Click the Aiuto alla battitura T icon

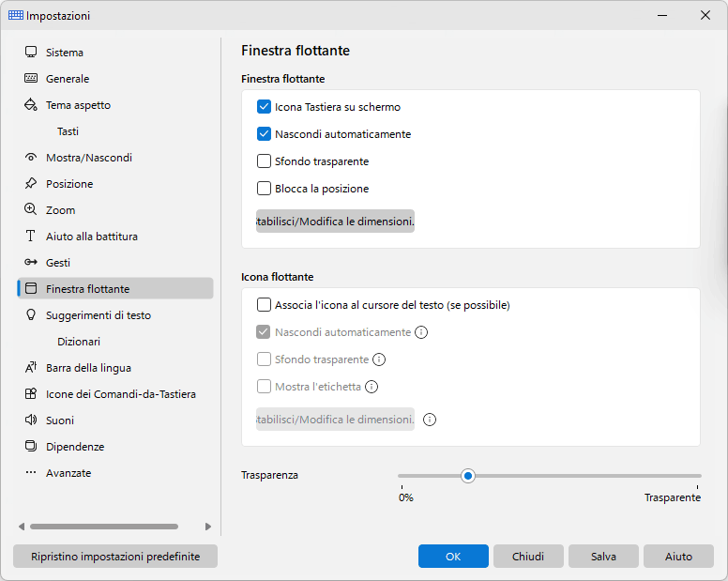pos(31,236)
